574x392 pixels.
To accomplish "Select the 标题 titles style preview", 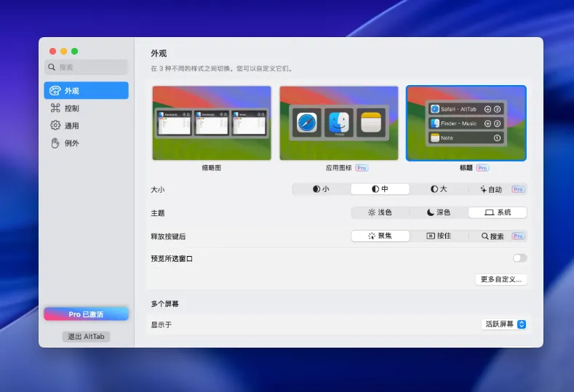I will pos(466,123).
